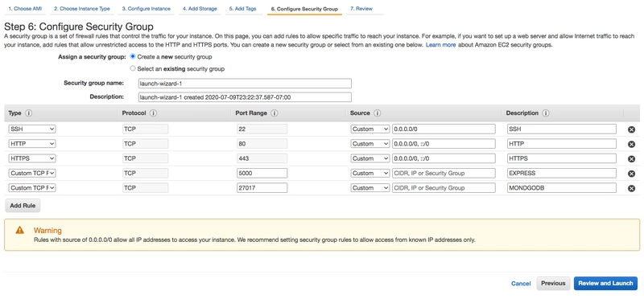The width and height of the screenshot is (644, 299).
Task: Open the Custom TCP type dropdown for port 27017
Action: [x=32, y=188]
